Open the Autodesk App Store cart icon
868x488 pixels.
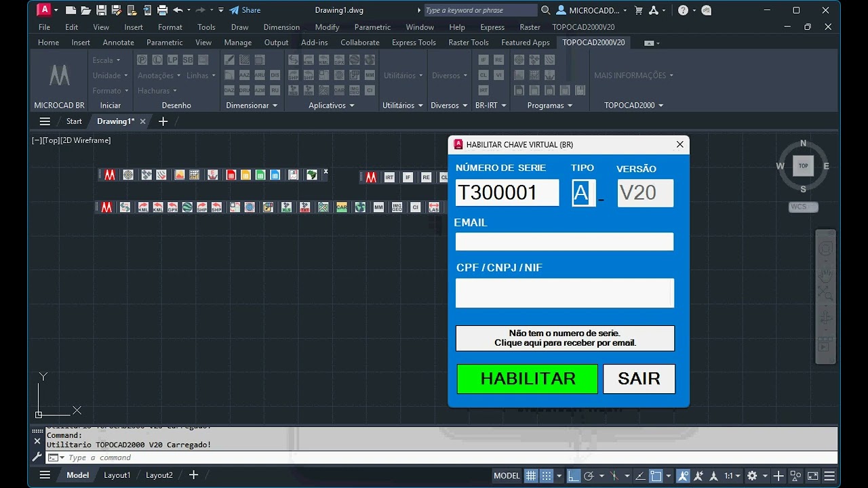pyautogui.click(x=638, y=10)
